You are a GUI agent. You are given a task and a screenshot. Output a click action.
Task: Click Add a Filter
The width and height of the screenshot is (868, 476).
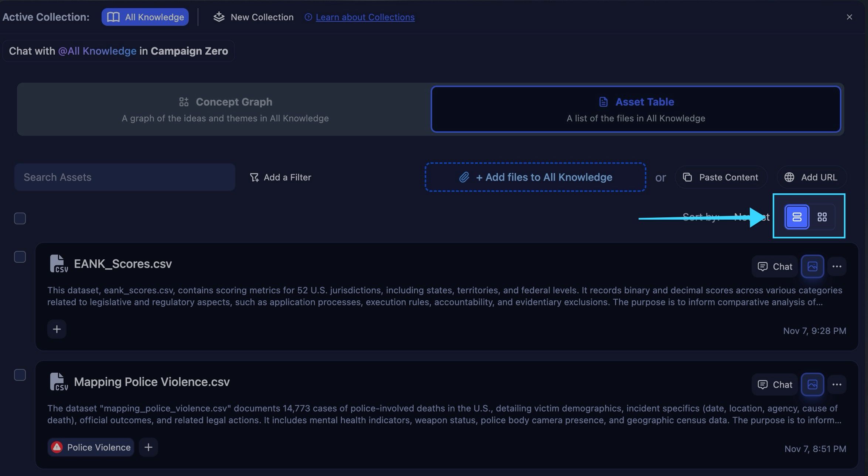pyautogui.click(x=280, y=177)
